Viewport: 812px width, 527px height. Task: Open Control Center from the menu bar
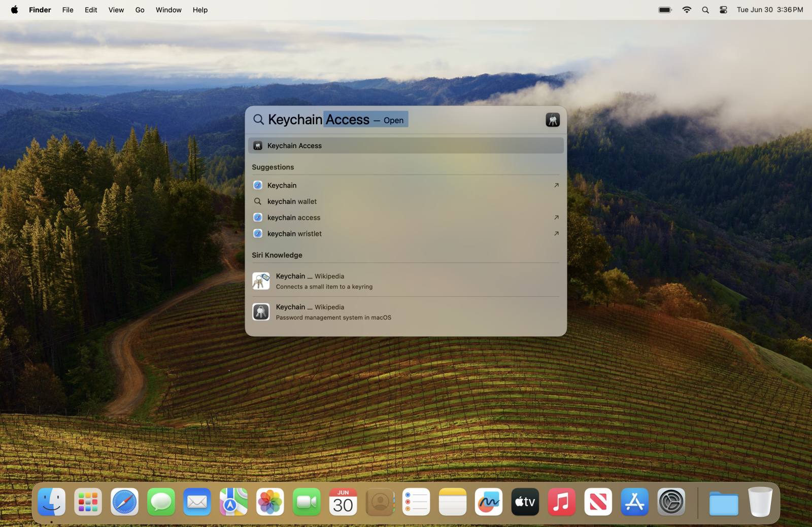(724, 10)
